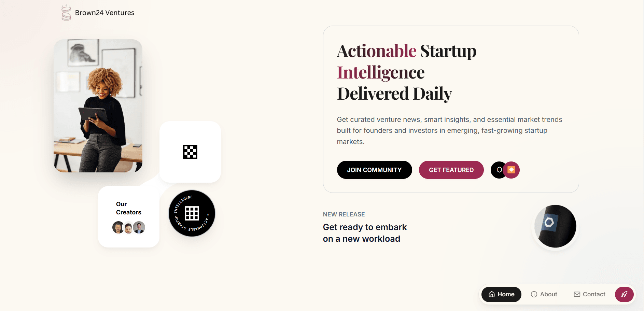Click the Brown24 Ventures spiral logo icon

[x=66, y=12]
